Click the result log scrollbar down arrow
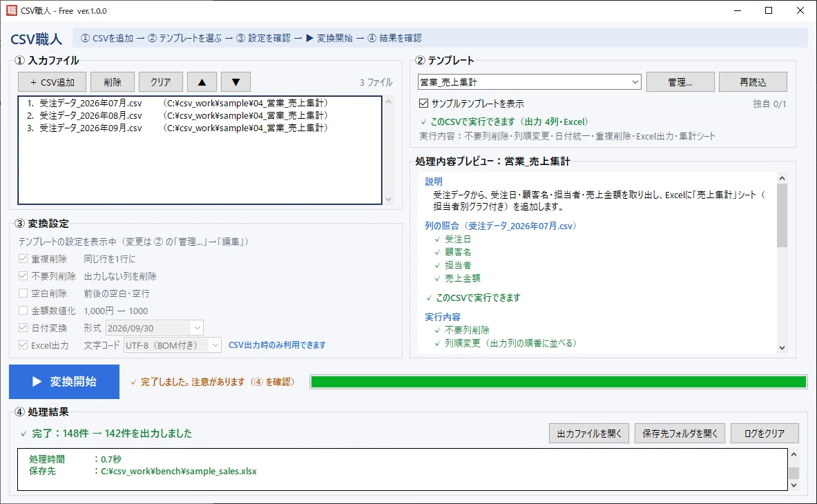This screenshot has height=504, width=817. tap(794, 485)
